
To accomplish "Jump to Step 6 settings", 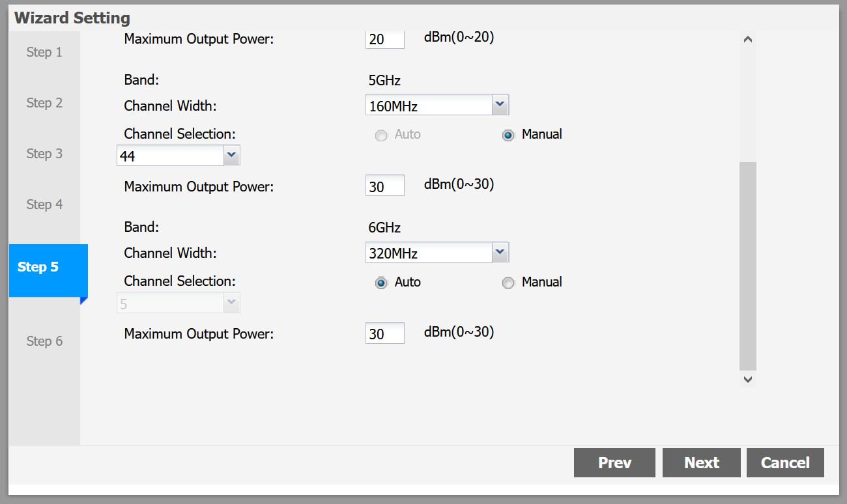I will tap(44, 341).
